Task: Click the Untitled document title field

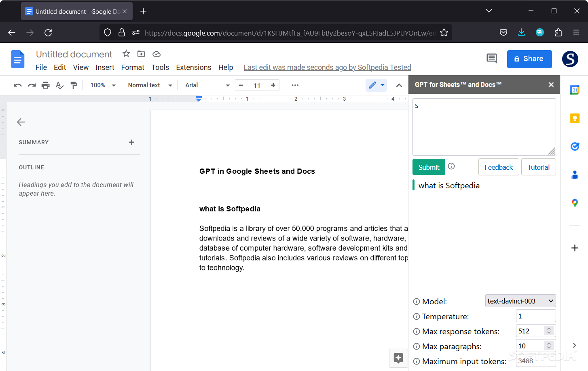Action: [x=74, y=54]
